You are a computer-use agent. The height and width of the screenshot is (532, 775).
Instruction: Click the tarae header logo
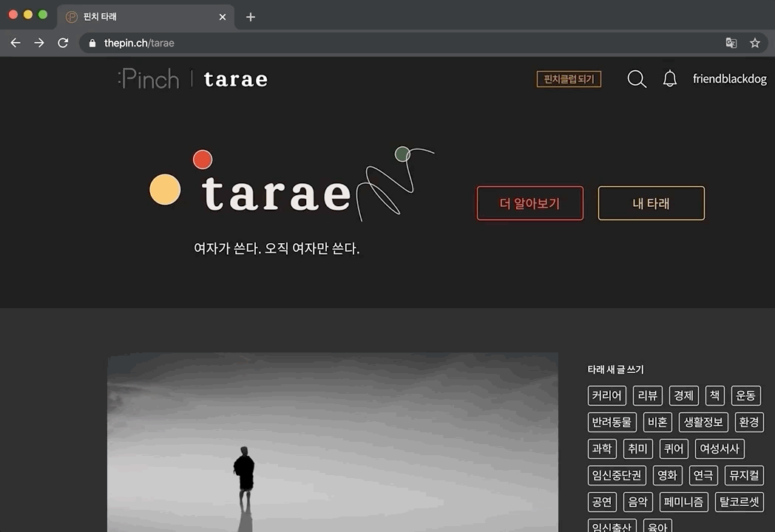pos(236,80)
